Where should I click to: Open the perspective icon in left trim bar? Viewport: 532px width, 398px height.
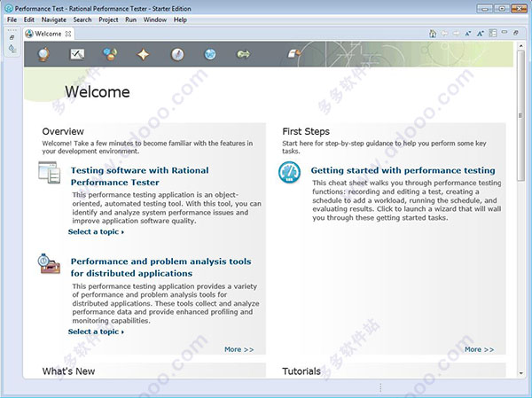[12, 49]
